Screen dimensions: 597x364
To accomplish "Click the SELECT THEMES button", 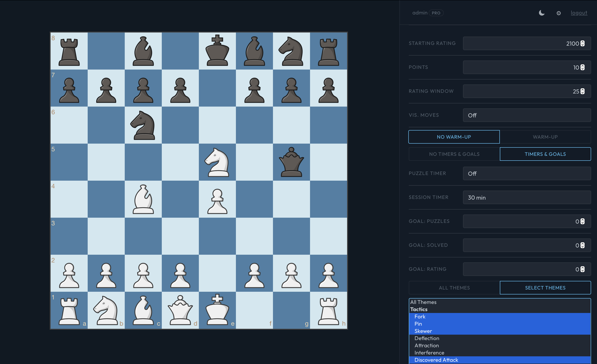I will coord(545,287).
